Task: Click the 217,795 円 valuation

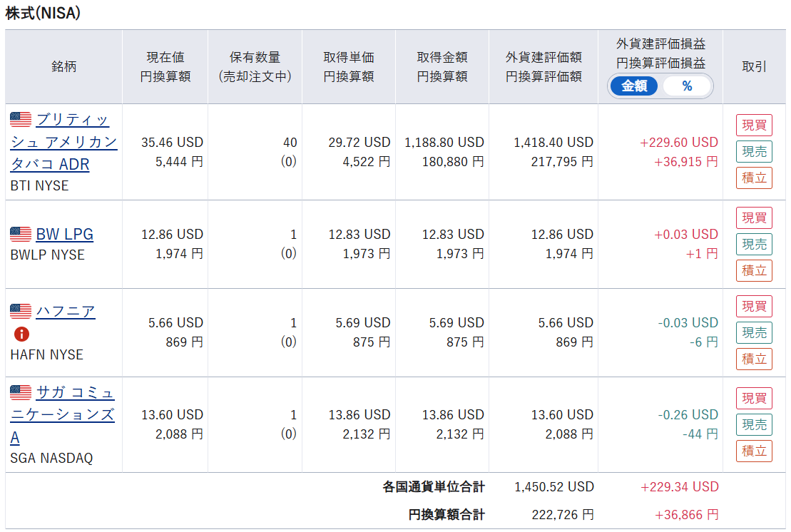Action: point(562,161)
